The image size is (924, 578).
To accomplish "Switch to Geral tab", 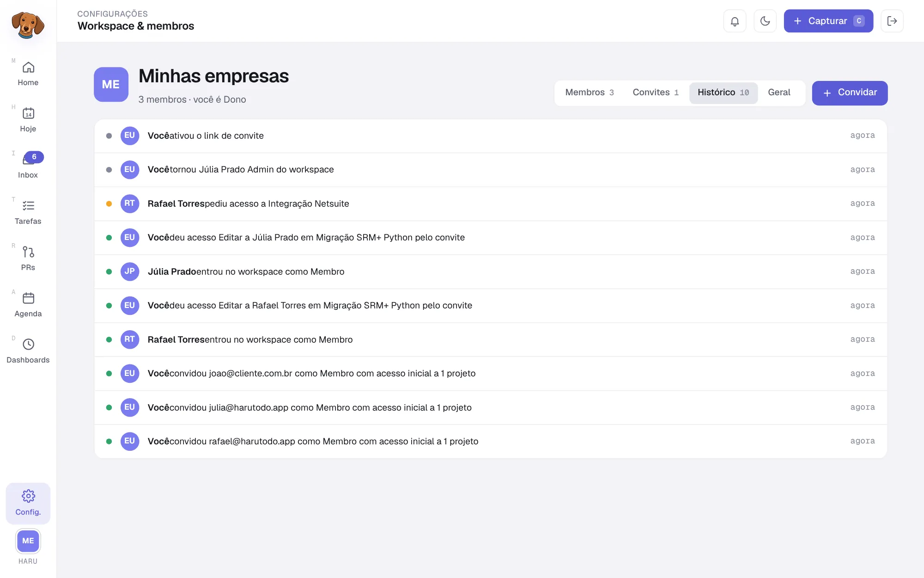I will point(779,93).
